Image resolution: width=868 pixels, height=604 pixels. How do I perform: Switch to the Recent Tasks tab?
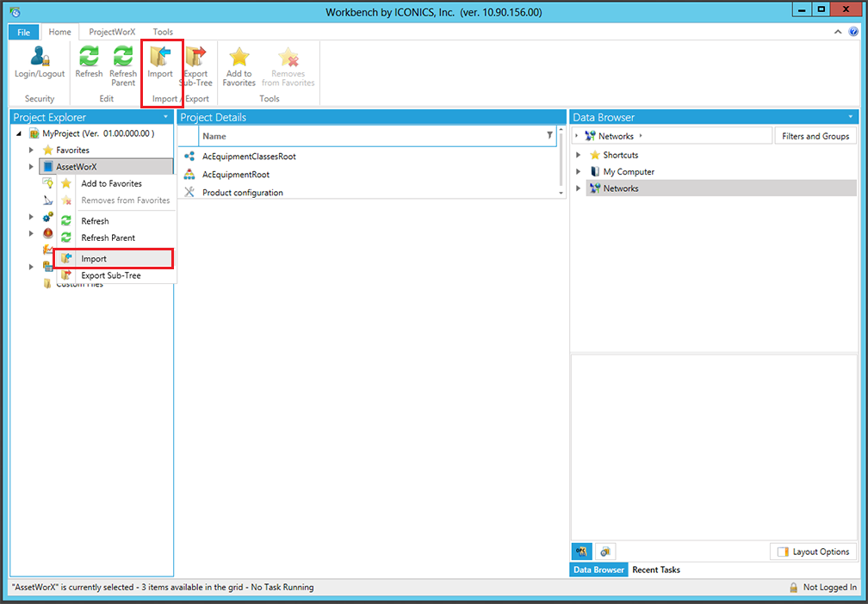(x=656, y=570)
